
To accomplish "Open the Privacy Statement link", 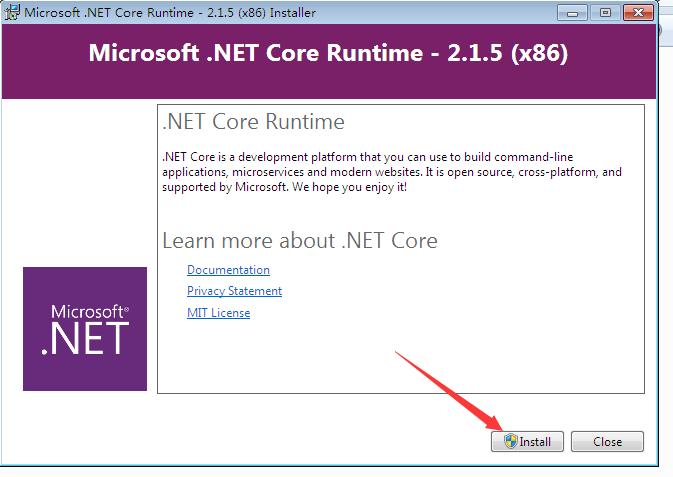I will (x=234, y=291).
